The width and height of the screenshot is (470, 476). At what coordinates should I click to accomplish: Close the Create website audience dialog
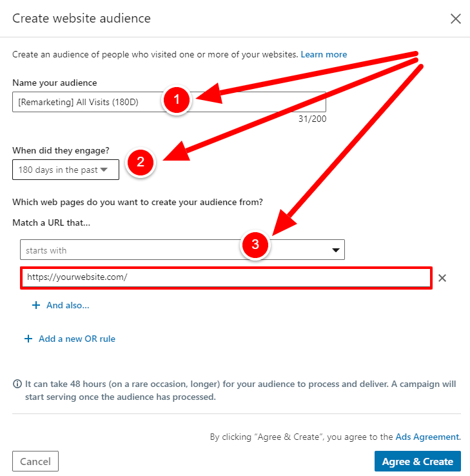[455, 19]
